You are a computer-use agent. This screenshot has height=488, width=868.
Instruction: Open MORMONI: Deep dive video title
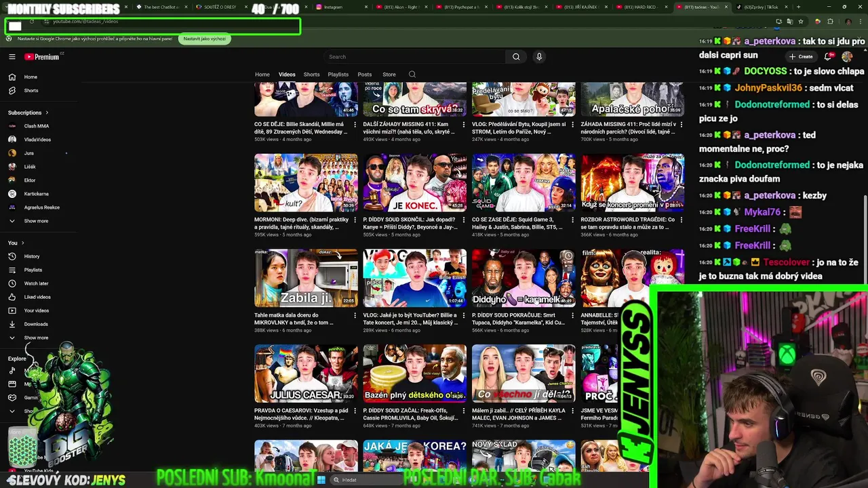click(x=302, y=224)
